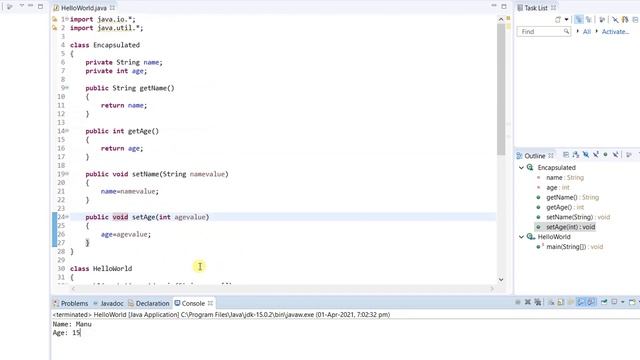Select setName(String) : void in Outline

578,217
